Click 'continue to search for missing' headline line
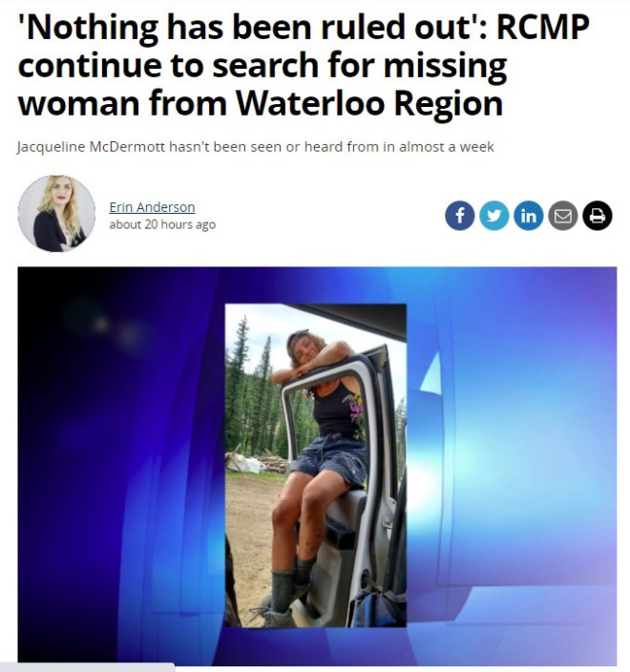The image size is (630, 672). [x=262, y=65]
